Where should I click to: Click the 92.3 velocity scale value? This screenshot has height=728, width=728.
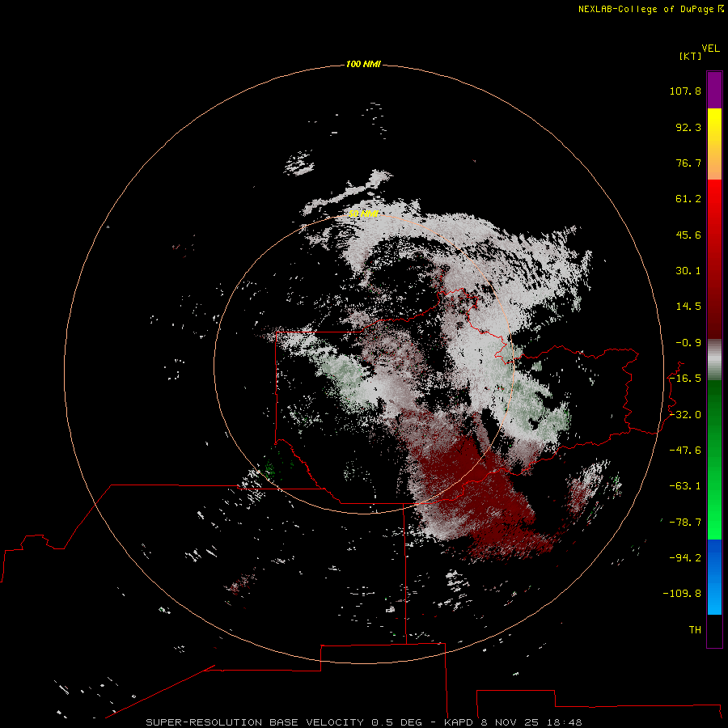[x=688, y=127]
